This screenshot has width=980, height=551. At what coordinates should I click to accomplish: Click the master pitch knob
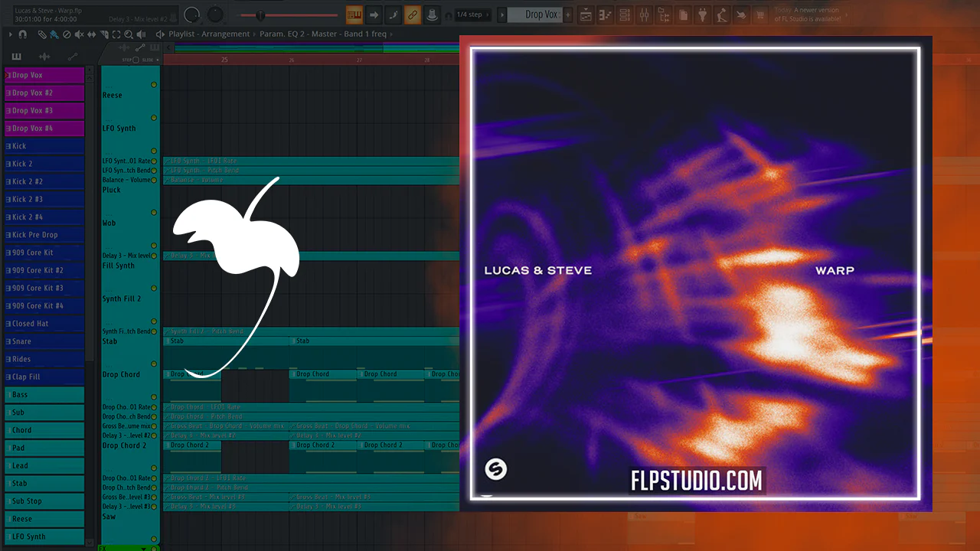[x=216, y=15]
